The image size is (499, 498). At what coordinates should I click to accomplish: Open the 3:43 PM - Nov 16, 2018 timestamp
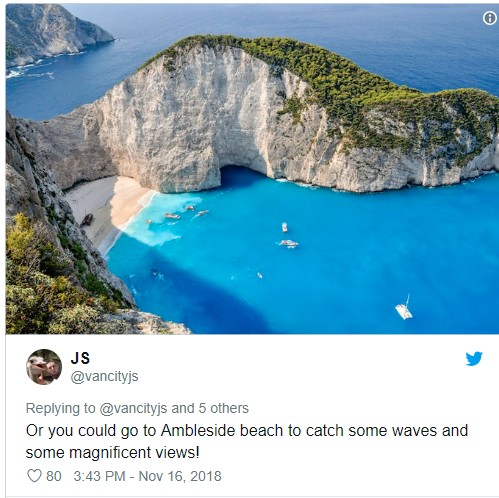click(147, 476)
